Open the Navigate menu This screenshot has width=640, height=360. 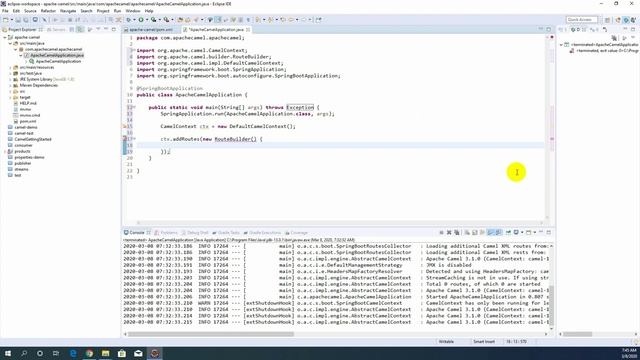pyautogui.click(x=68, y=11)
